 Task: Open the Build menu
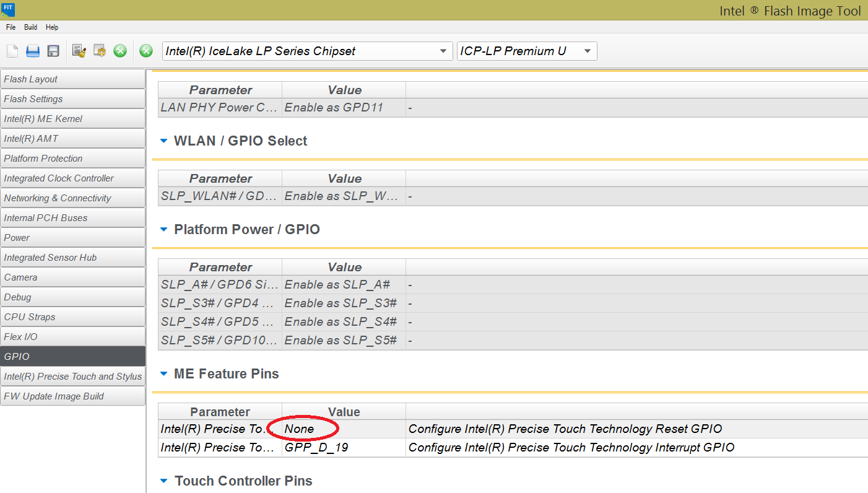pos(31,27)
